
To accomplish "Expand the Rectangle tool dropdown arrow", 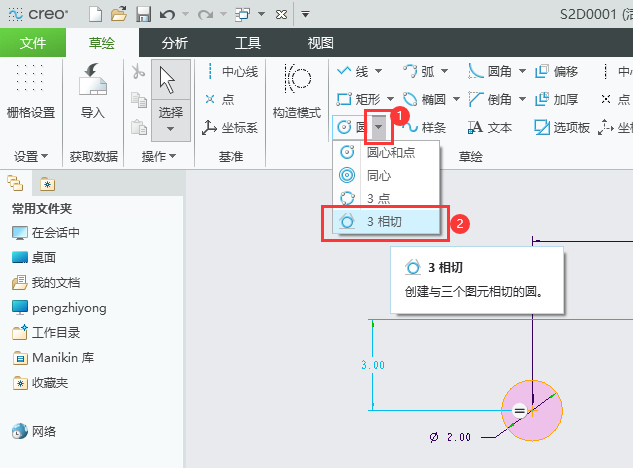I will (x=390, y=99).
